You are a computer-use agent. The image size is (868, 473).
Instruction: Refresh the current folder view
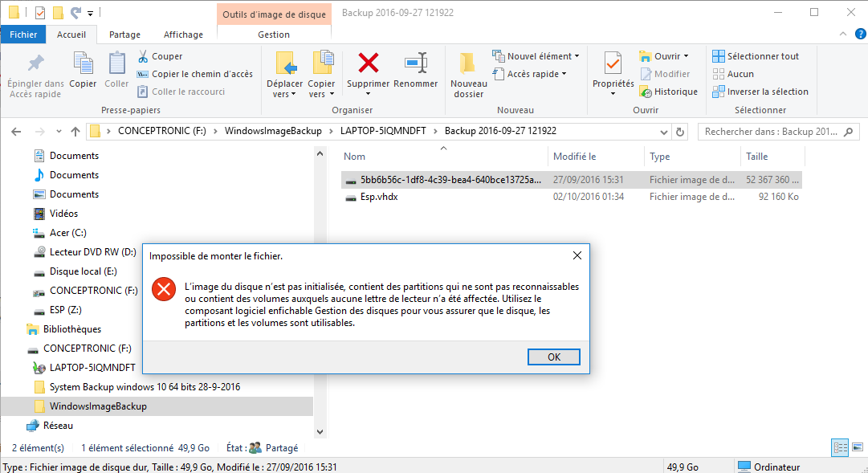pos(680,132)
